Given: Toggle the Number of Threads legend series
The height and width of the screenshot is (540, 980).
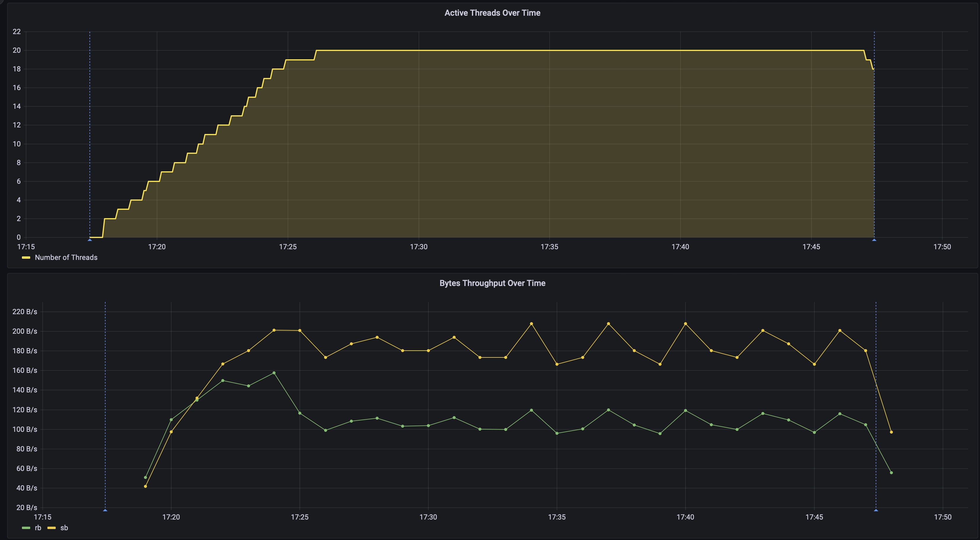Looking at the screenshot, I should coord(66,258).
